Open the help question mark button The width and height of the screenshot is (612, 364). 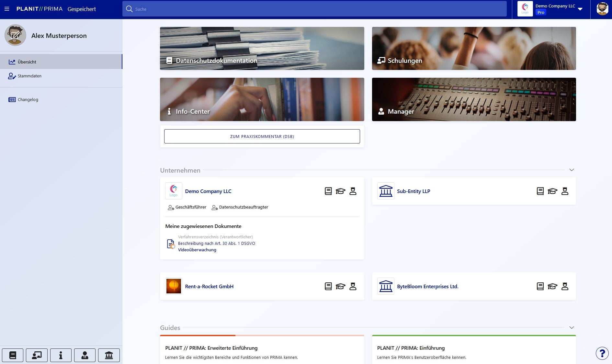pyautogui.click(x=602, y=353)
